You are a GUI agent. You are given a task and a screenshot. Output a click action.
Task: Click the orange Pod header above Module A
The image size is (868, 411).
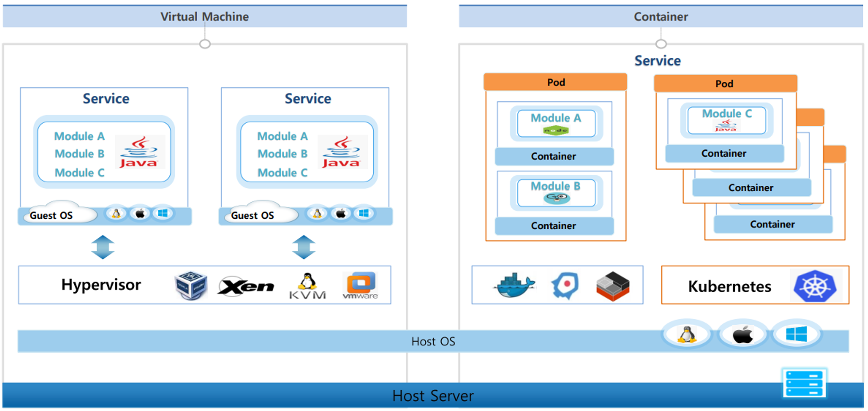click(556, 82)
